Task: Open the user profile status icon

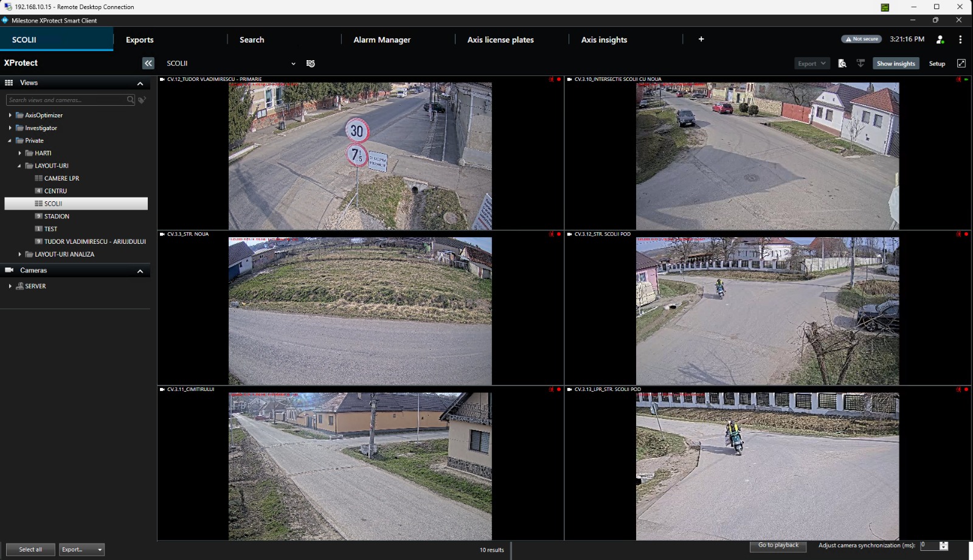Action: point(940,40)
